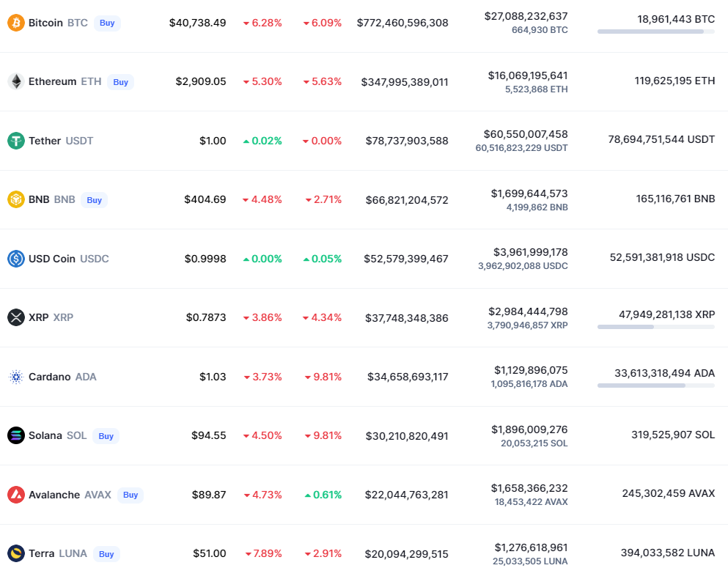
Task: Open Tether's 24h volume figure $60,550,007,458
Action: pos(526,134)
